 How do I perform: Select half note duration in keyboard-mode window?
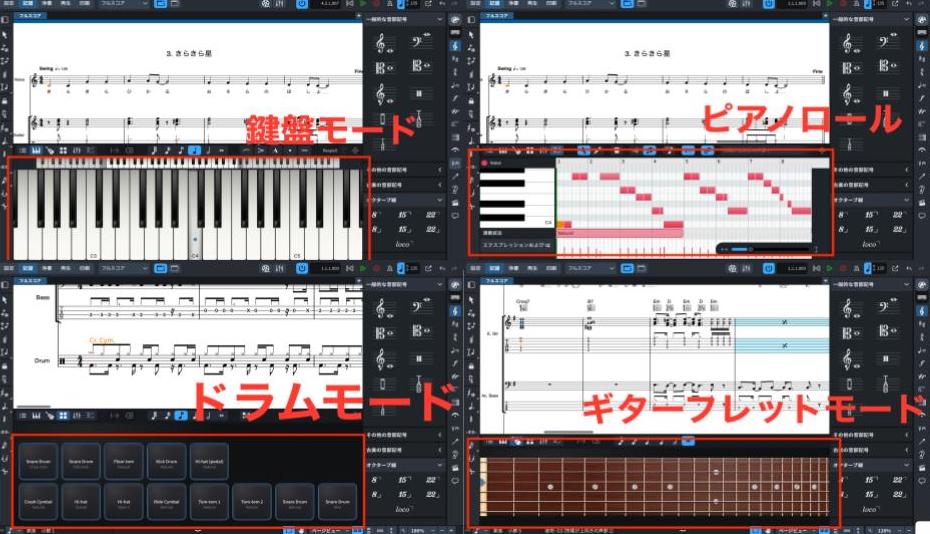click(x=208, y=151)
